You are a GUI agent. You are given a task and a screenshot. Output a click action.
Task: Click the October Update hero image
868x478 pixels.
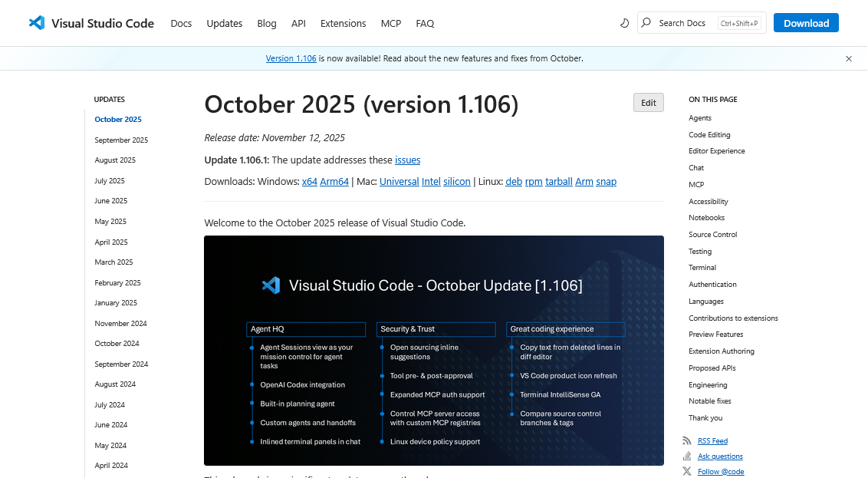pyautogui.click(x=433, y=351)
